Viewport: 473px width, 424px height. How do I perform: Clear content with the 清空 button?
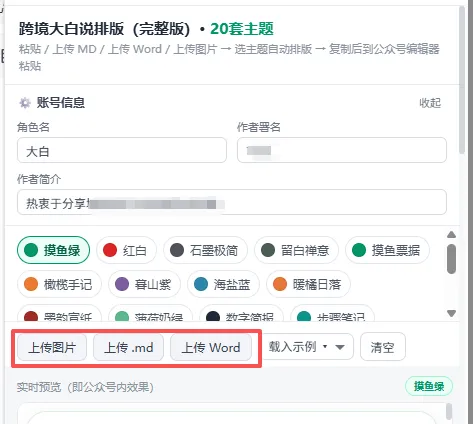tap(383, 347)
